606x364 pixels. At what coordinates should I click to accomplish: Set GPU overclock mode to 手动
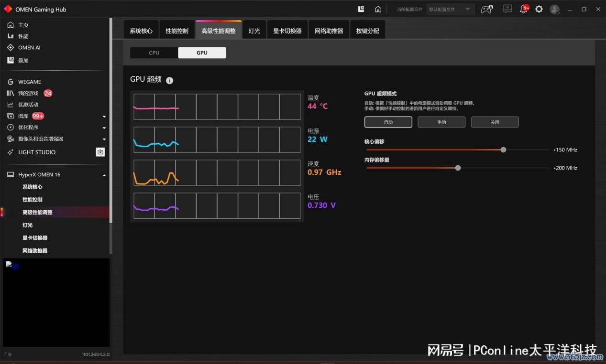coord(441,122)
